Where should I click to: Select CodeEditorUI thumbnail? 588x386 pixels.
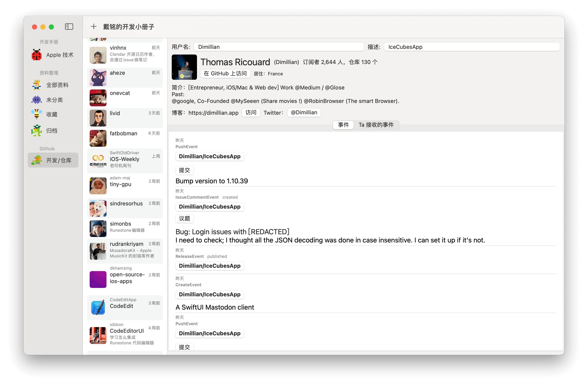[98, 335]
